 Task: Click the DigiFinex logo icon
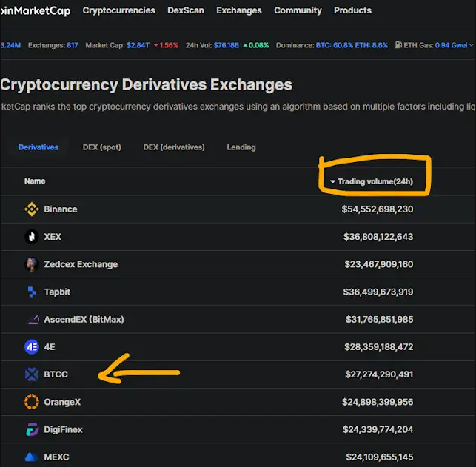32,430
